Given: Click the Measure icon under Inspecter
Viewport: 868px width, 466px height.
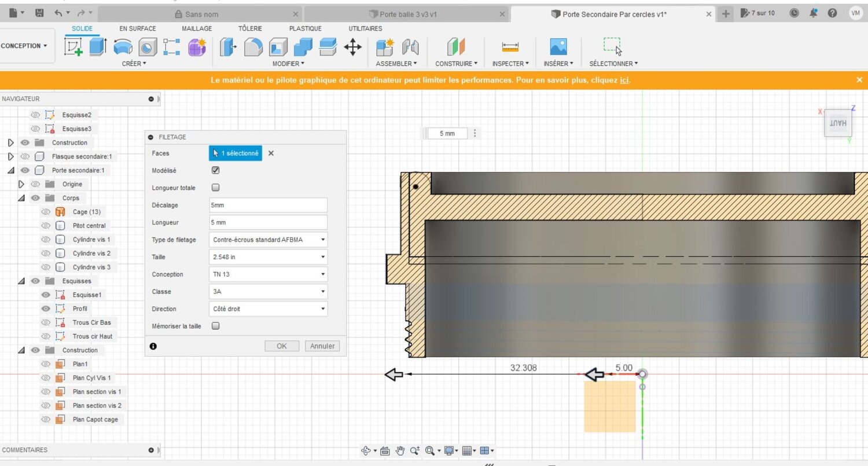Looking at the screenshot, I should [x=510, y=47].
